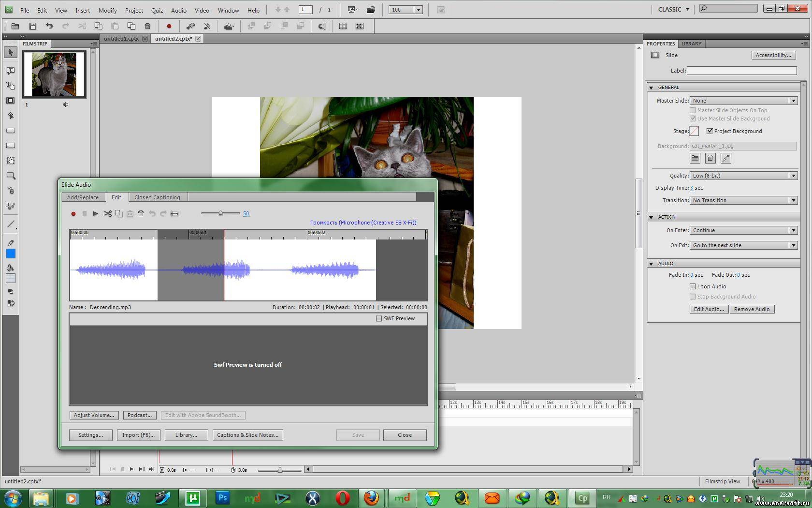Click the Podcast... button

pyautogui.click(x=140, y=415)
